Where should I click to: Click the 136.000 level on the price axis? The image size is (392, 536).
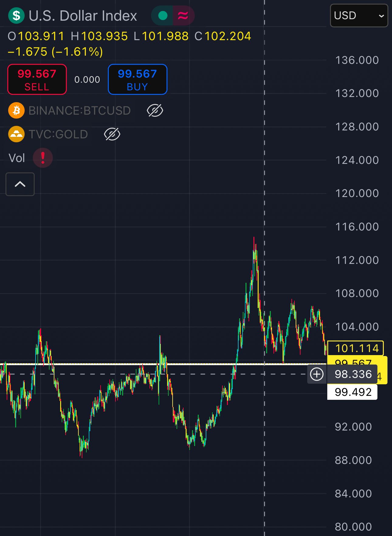pos(357,60)
